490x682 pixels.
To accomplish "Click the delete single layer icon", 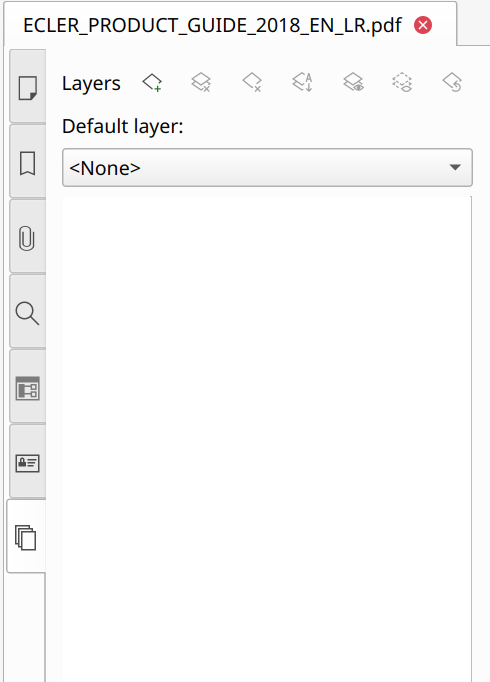I will point(252,83).
